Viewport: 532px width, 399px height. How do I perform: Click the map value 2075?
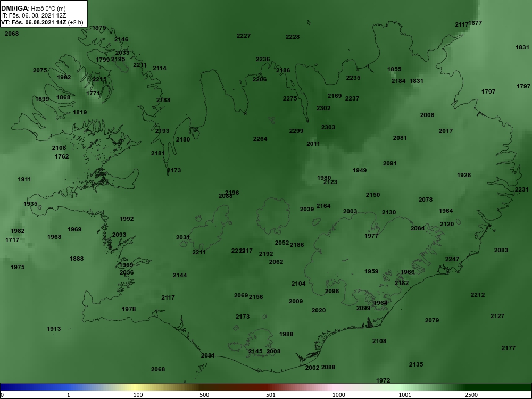tap(40, 70)
